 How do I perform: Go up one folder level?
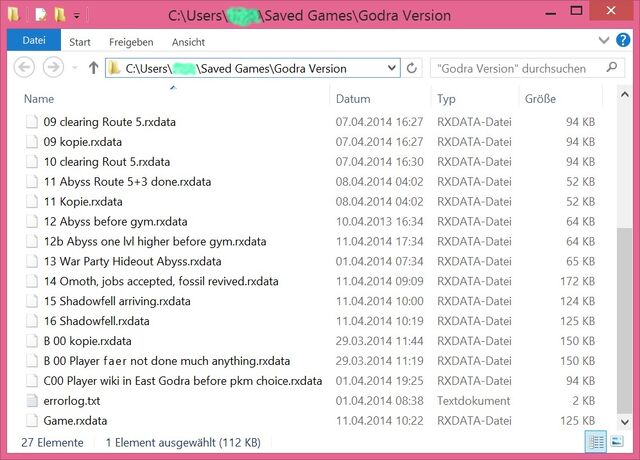[x=93, y=68]
